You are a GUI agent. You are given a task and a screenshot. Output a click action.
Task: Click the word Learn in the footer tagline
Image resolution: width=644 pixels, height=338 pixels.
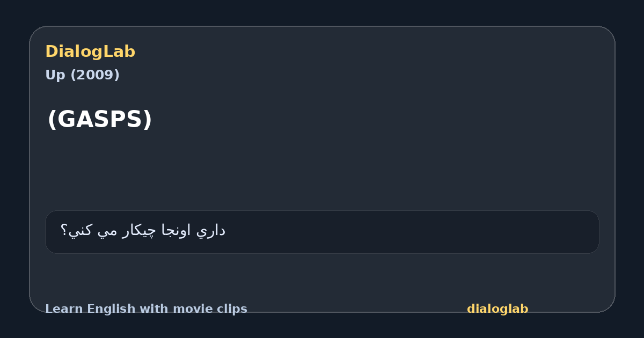pyautogui.click(x=64, y=309)
